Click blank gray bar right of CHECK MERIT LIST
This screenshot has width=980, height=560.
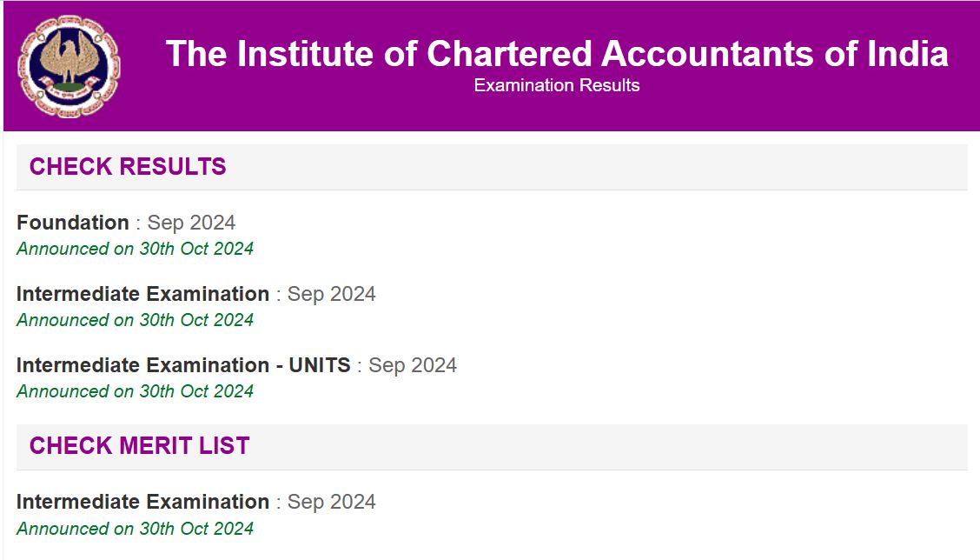(608, 446)
